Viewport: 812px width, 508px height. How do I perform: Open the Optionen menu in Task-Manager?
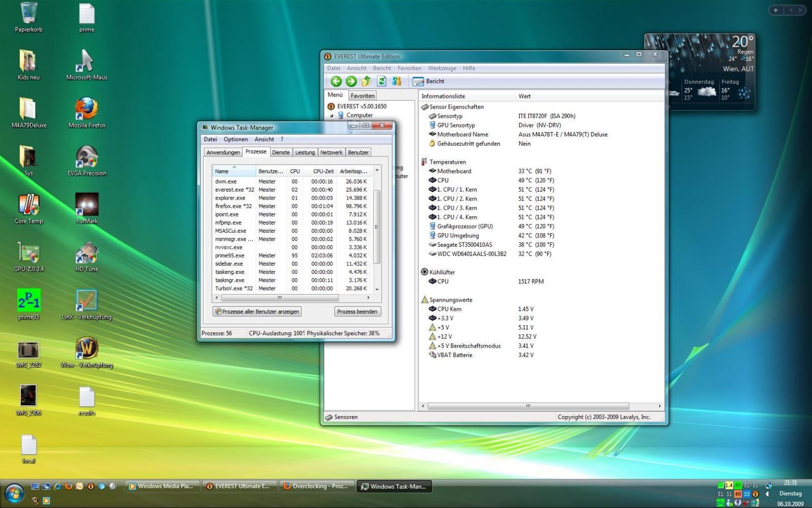236,139
